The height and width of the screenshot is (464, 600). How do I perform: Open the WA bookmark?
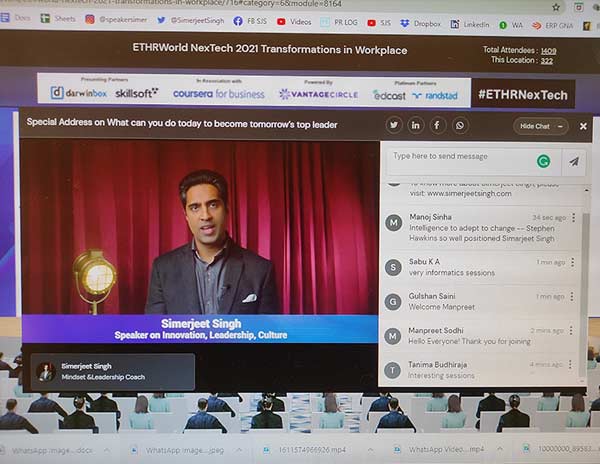511,25
